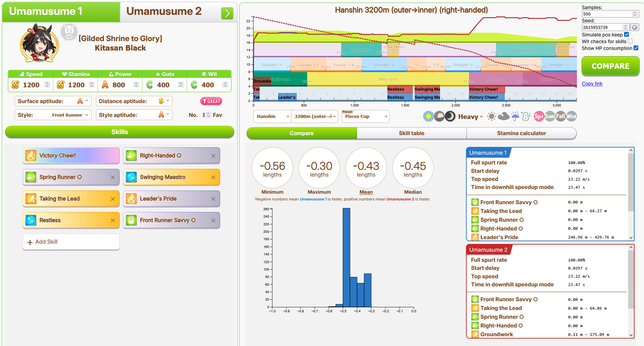Remove the Swinging Maestro skill card

(213, 177)
